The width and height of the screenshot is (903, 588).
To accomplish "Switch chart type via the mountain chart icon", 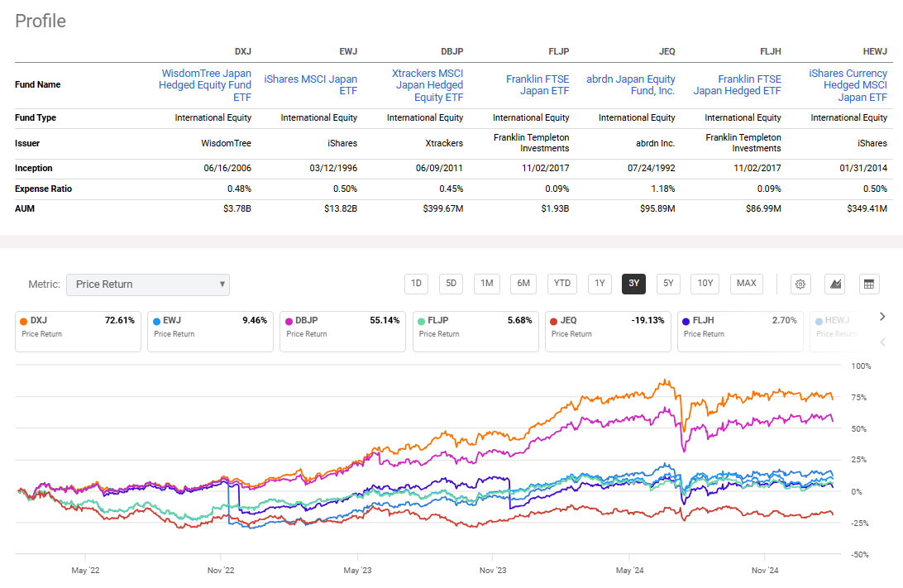I will pyautogui.click(x=834, y=283).
